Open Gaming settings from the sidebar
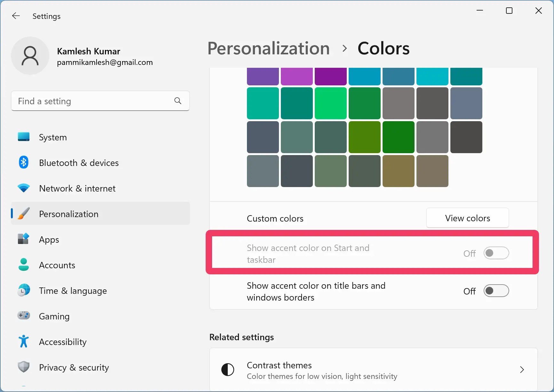This screenshot has height=392, width=554. pos(54,316)
